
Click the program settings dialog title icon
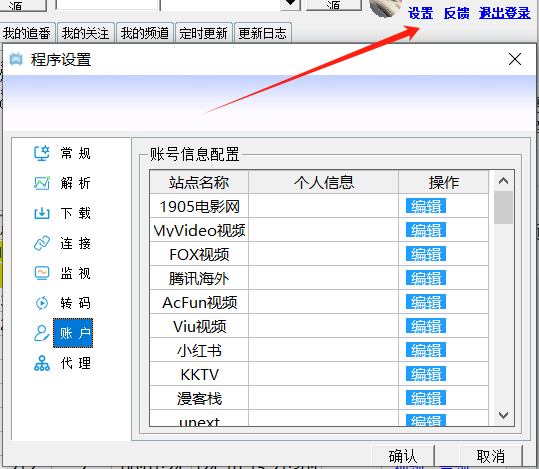16,59
